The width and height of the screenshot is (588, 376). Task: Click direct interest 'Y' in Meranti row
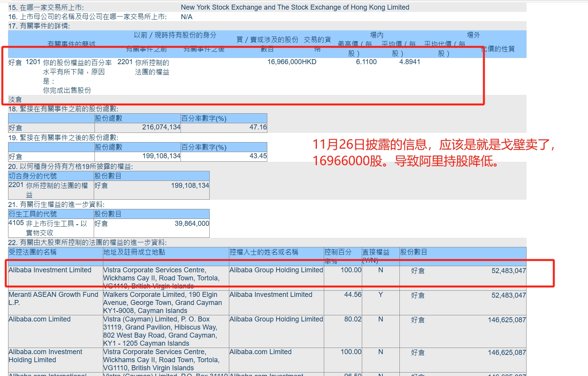pos(381,295)
